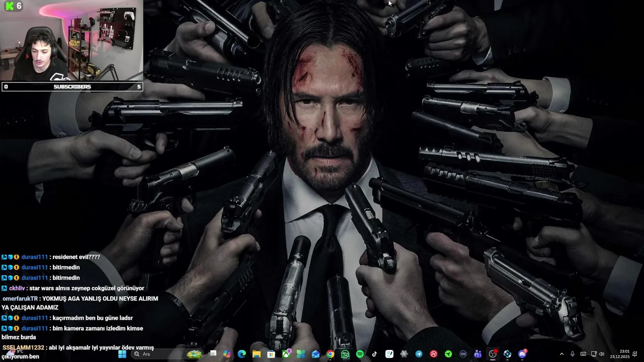Click the message 'bim kamera zamanı izledim kimse'
The height and width of the screenshot is (362, 644).
(98, 328)
